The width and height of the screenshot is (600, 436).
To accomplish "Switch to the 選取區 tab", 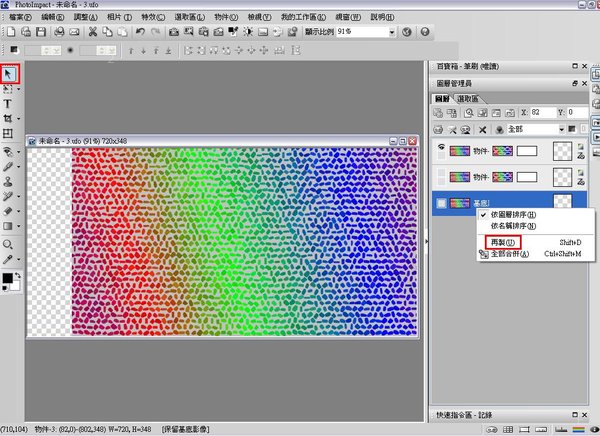I will [x=468, y=99].
